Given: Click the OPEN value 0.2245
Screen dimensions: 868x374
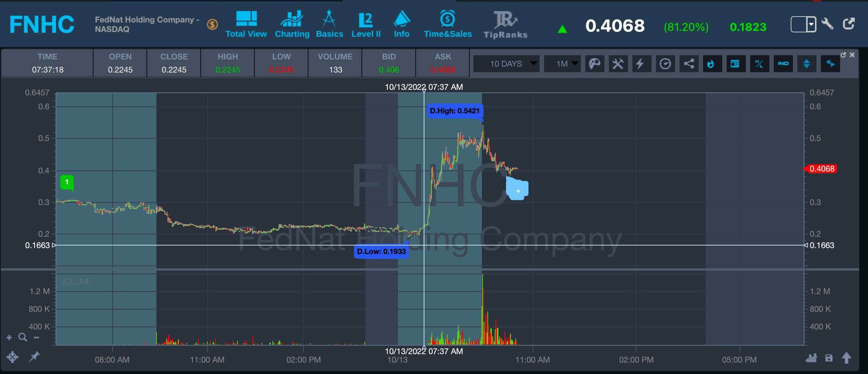Looking at the screenshot, I should (x=120, y=70).
